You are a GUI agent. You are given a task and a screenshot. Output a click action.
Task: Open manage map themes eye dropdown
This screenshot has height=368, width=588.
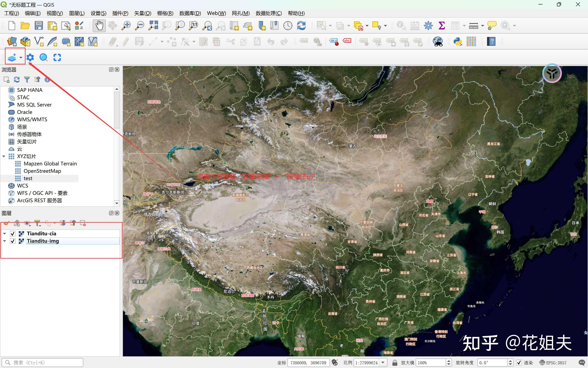point(27,223)
